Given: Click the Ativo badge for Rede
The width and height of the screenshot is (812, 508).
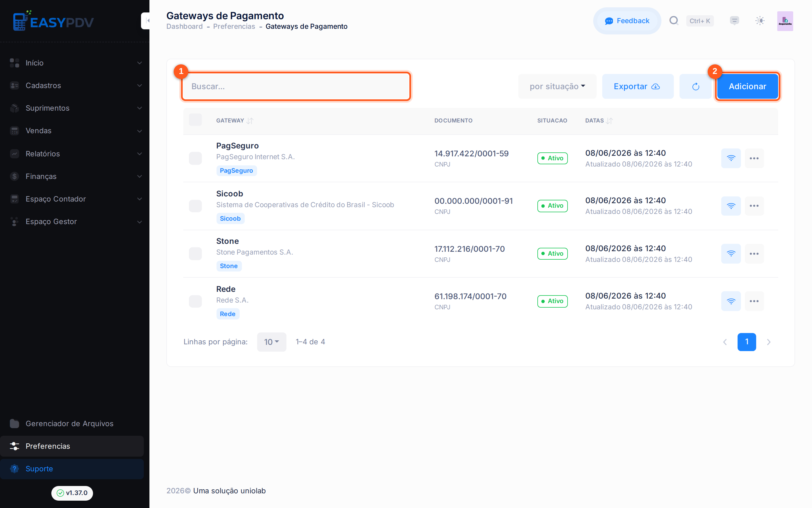Looking at the screenshot, I should 552,301.
